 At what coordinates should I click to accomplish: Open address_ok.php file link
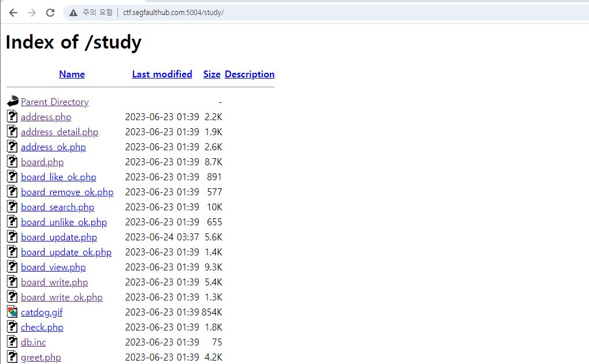pyautogui.click(x=53, y=147)
